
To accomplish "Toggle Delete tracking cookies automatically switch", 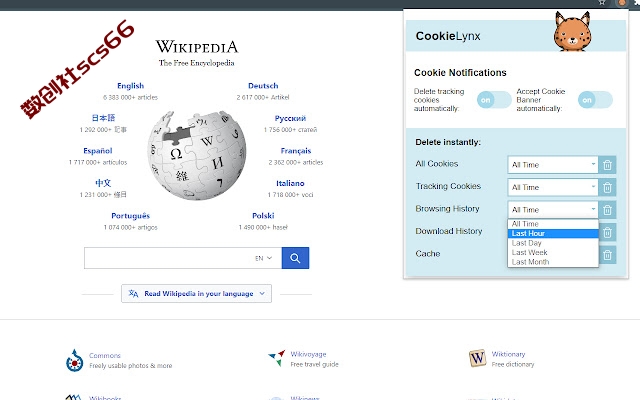I will [494, 100].
